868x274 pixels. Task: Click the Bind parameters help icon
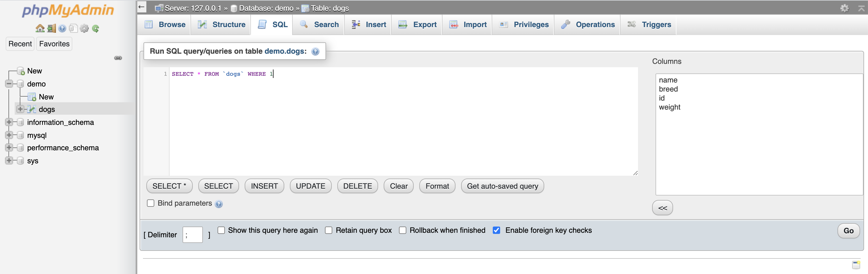pyautogui.click(x=219, y=204)
